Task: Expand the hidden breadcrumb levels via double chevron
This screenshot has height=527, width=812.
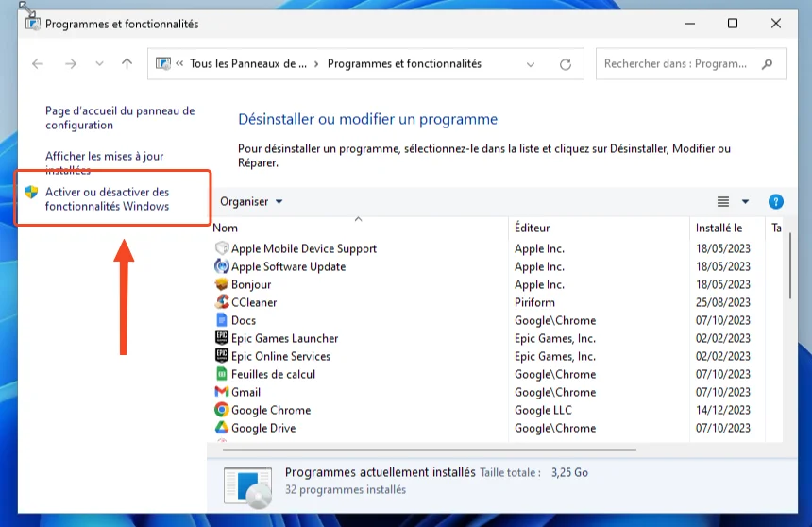Action: [x=179, y=63]
